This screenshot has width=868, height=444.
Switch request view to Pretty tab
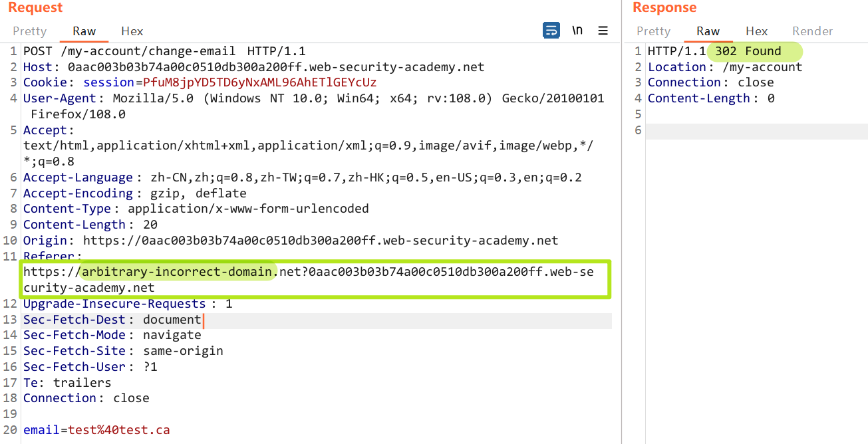click(29, 31)
